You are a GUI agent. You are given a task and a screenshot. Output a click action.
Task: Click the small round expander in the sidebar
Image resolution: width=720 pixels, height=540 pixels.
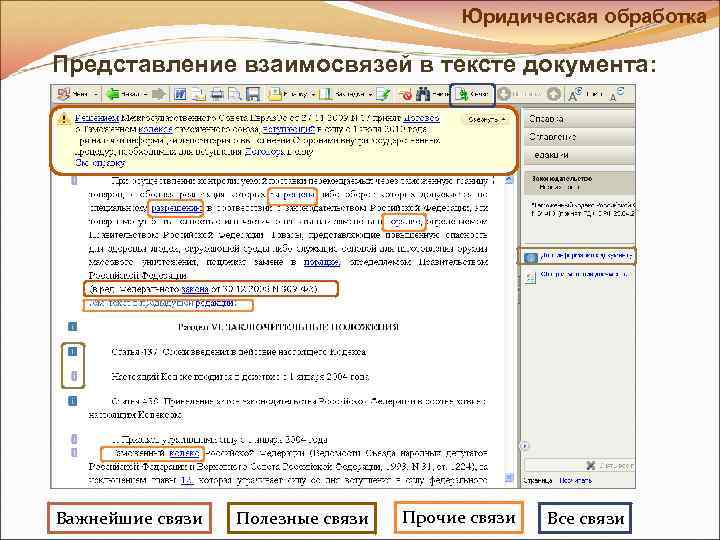(525, 445)
